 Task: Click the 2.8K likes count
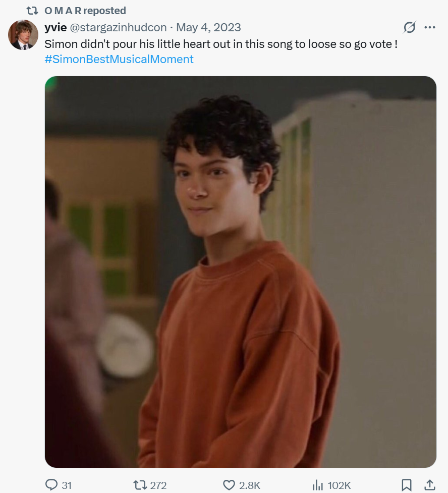(x=250, y=485)
